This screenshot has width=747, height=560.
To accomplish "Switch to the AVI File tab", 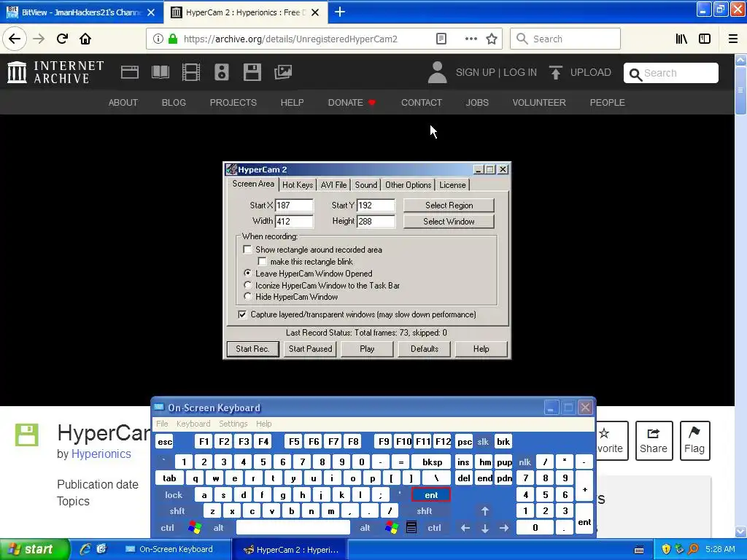I will tap(333, 184).
